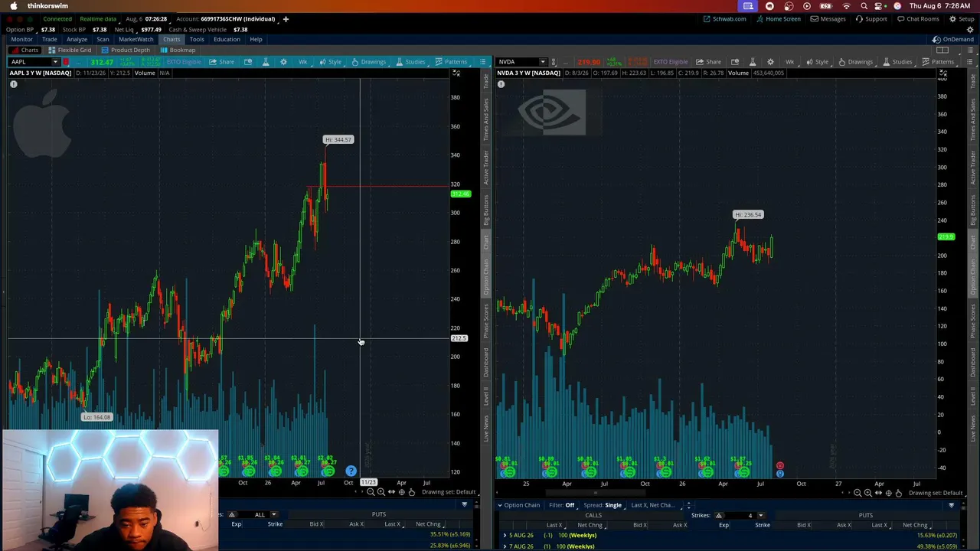This screenshot has width=980, height=551.
Task: Open the AAPL chart quick time frame icon
Action: point(248,61)
